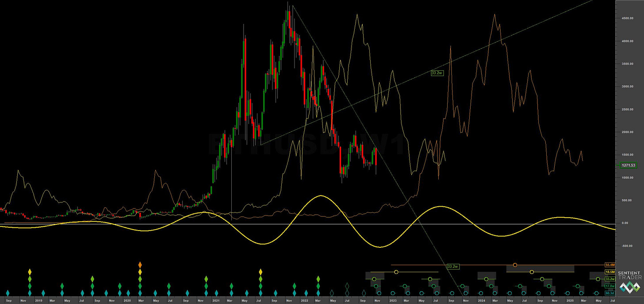The width and height of the screenshot is (644, 304).
Task: Click the -500.00 price level on the axis
Action: tap(628, 246)
